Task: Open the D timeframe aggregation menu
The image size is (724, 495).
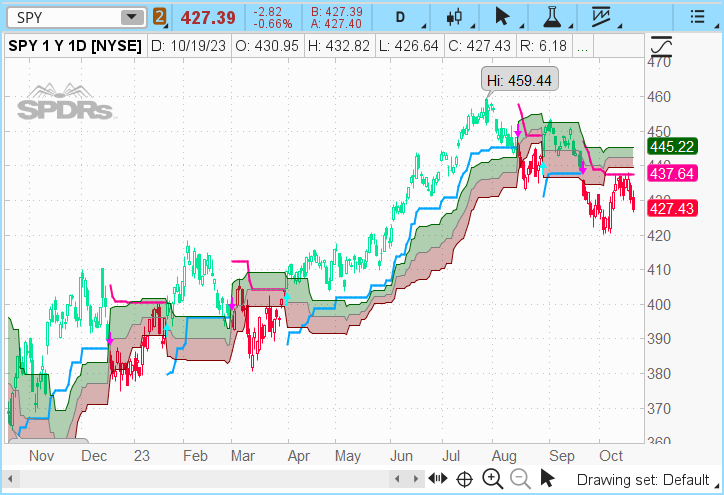Action: (x=400, y=18)
